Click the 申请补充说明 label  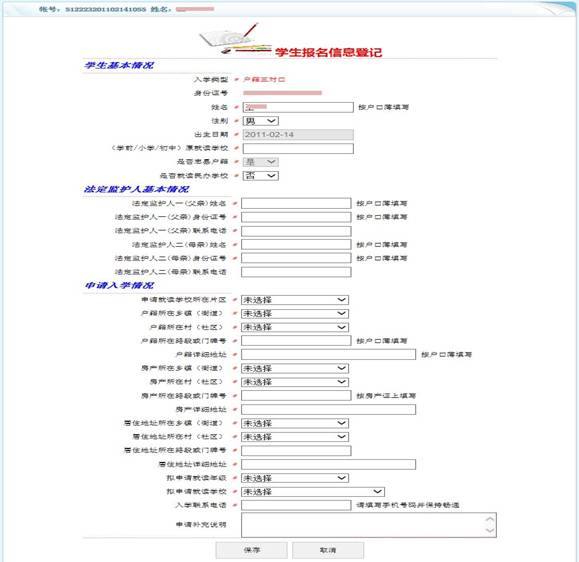tap(201, 525)
